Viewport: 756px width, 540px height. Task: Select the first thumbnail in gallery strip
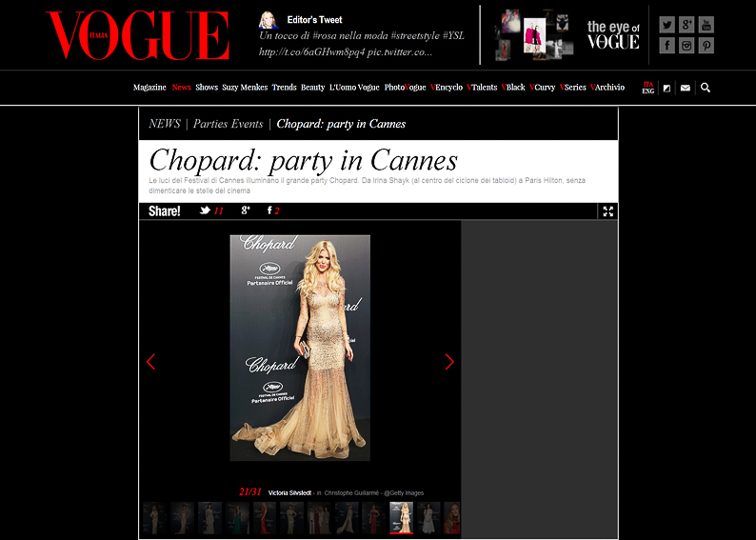[155, 518]
